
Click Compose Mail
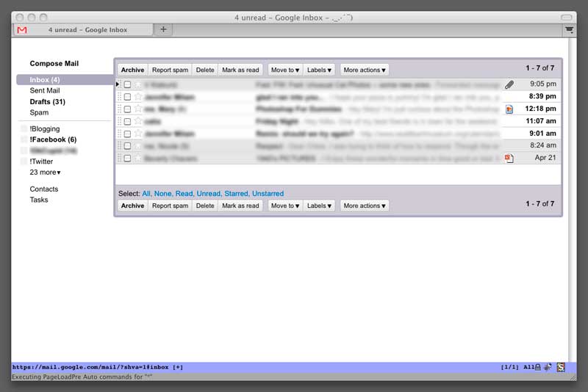[x=54, y=64]
